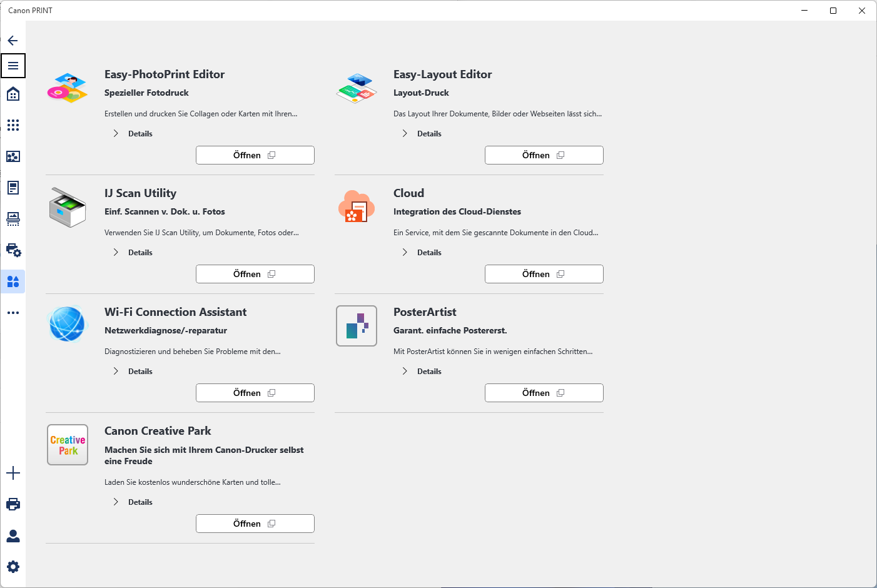Open the photo print sidebar icon
This screenshot has width=877, height=588.
(13, 156)
